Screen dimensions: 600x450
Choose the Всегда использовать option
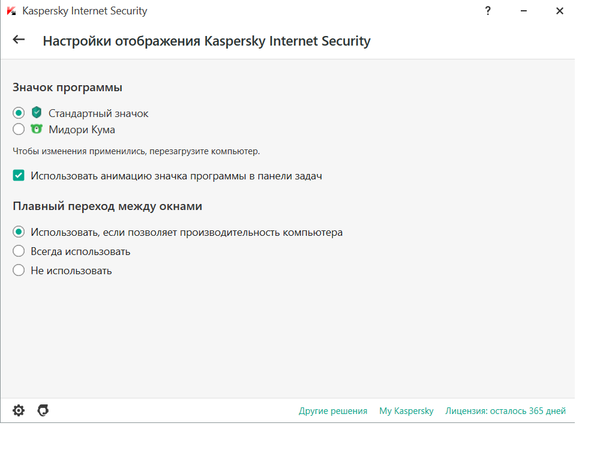pyautogui.click(x=19, y=251)
